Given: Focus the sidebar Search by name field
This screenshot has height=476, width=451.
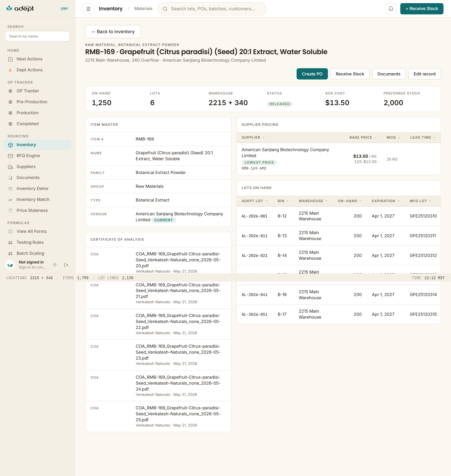Looking at the screenshot, I should [x=37, y=36].
